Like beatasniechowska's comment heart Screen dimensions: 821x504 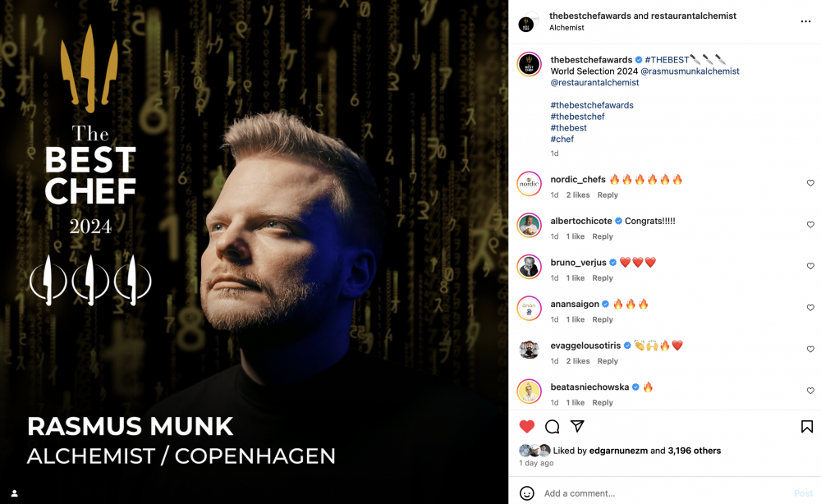[x=810, y=391]
